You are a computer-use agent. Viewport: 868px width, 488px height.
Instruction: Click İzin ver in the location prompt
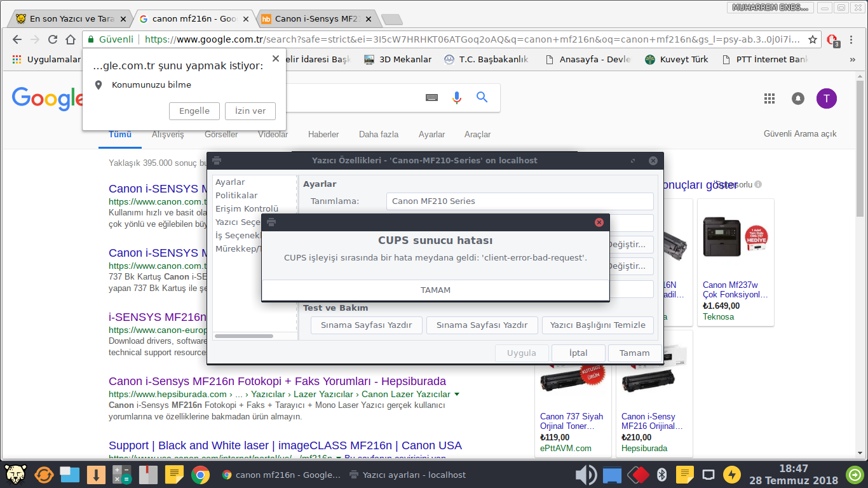click(250, 111)
